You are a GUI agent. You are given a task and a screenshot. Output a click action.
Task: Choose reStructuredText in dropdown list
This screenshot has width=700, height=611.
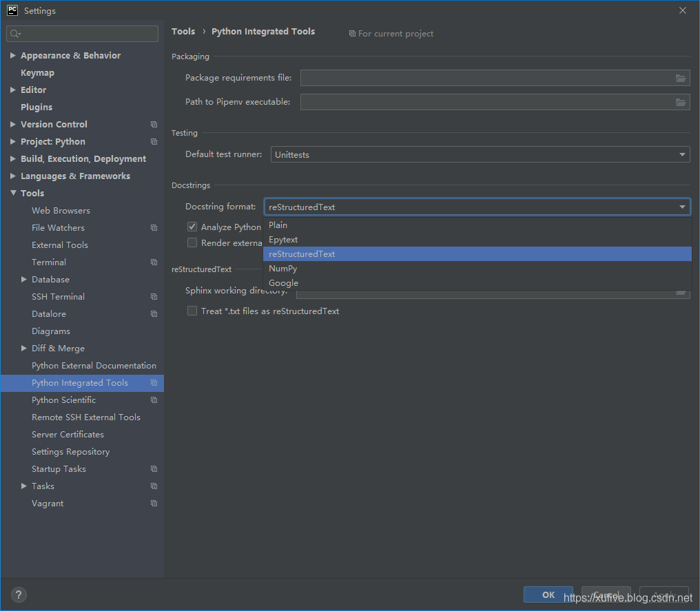[x=477, y=254]
